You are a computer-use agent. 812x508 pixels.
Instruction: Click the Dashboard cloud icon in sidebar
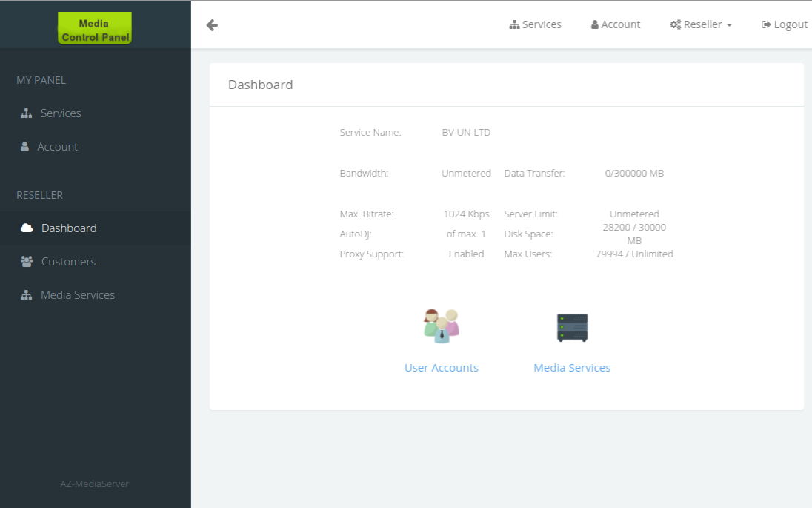[27, 228]
